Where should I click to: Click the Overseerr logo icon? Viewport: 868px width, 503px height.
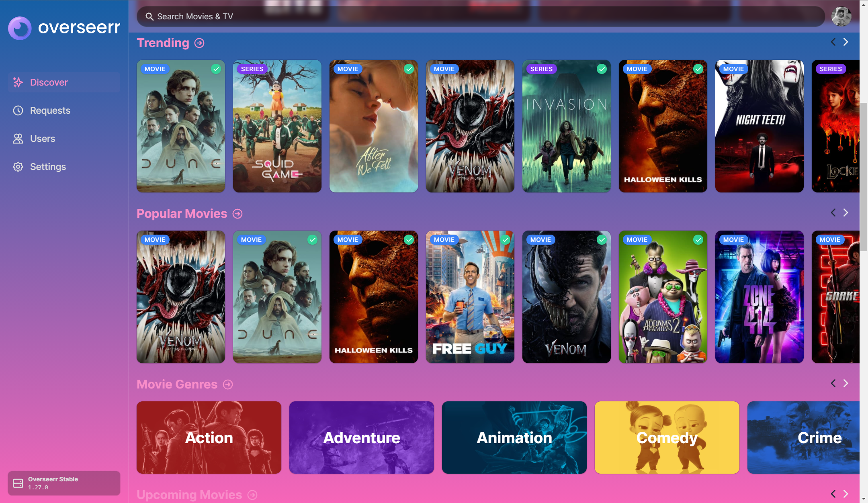pyautogui.click(x=20, y=28)
